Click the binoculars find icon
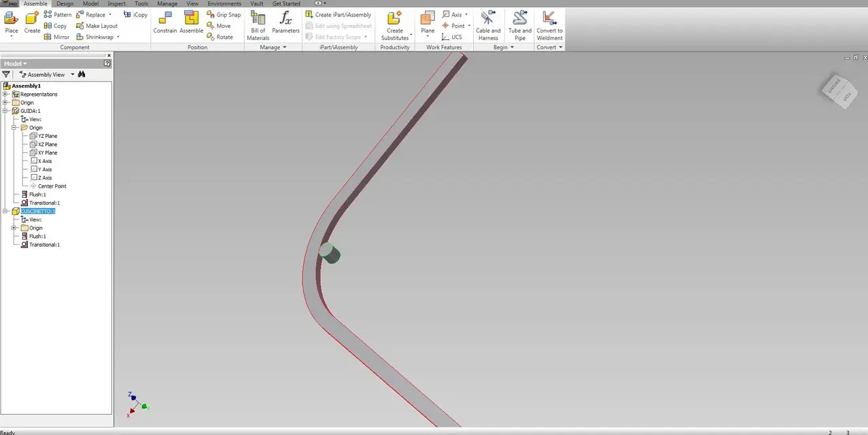The image size is (868, 435). click(82, 74)
